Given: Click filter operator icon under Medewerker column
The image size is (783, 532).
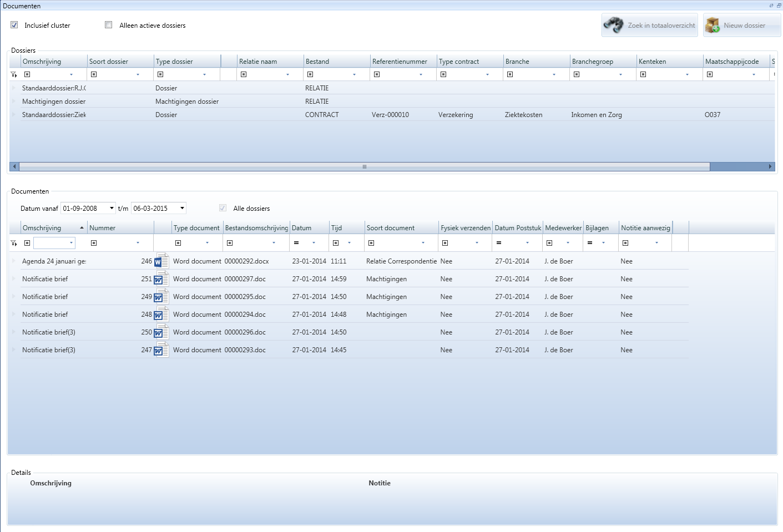Looking at the screenshot, I should coord(549,243).
